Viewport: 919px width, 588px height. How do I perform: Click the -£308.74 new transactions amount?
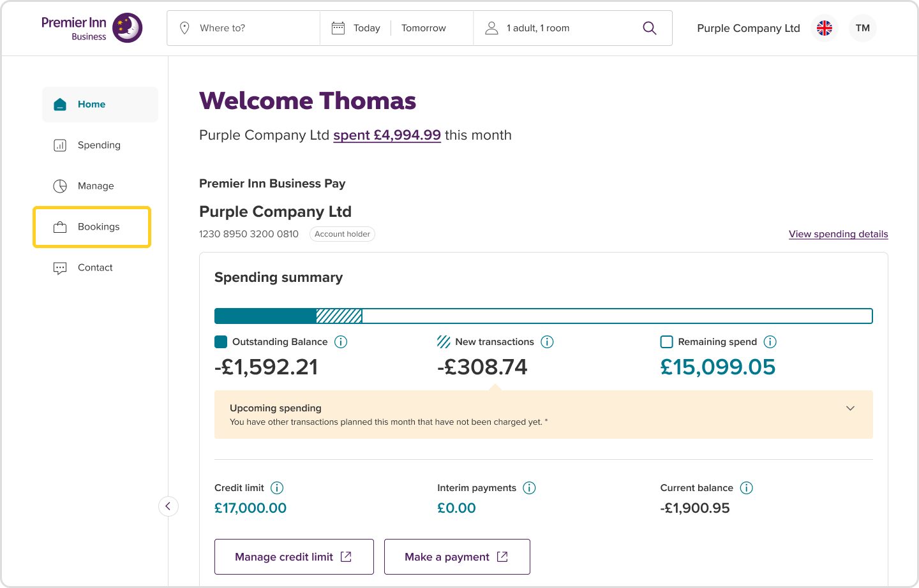click(x=482, y=367)
